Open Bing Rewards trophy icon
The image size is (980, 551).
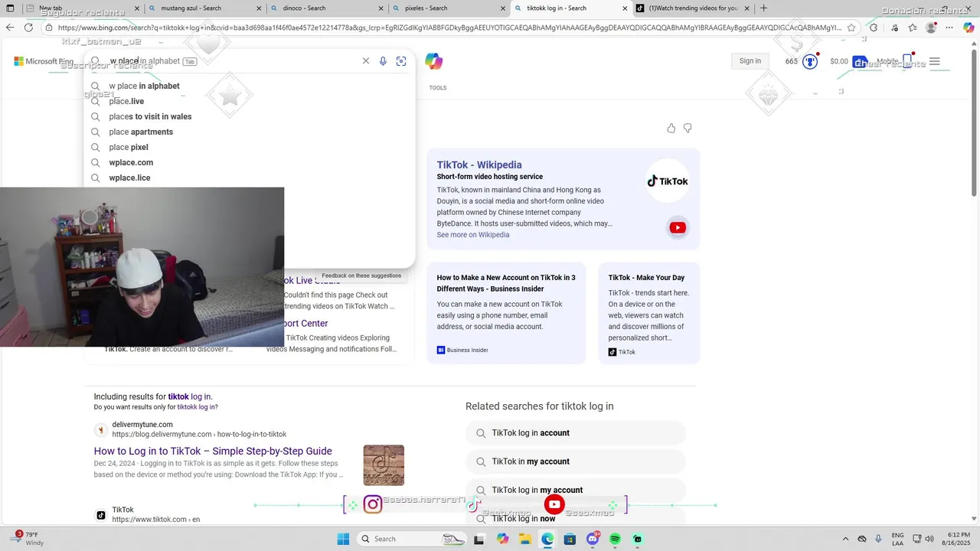[x=810, y=61]
